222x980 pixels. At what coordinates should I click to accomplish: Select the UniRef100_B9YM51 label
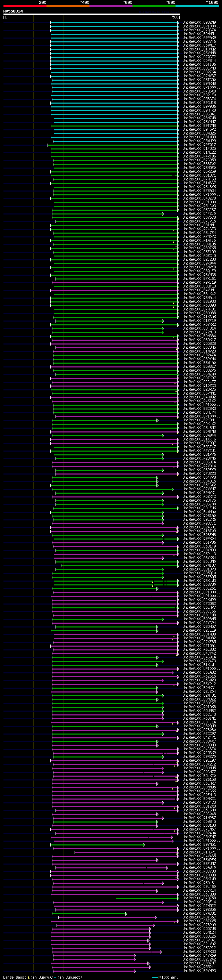[x=199, y=845]
